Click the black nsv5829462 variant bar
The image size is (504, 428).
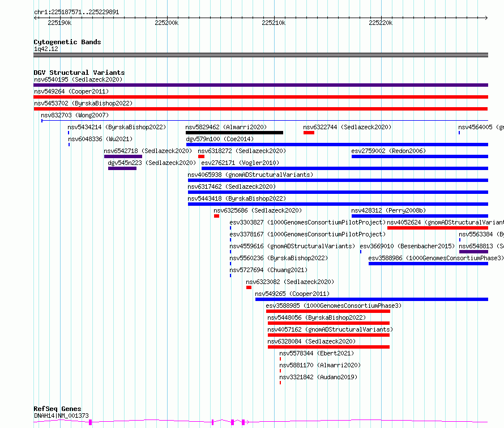(x=234, y=133)
